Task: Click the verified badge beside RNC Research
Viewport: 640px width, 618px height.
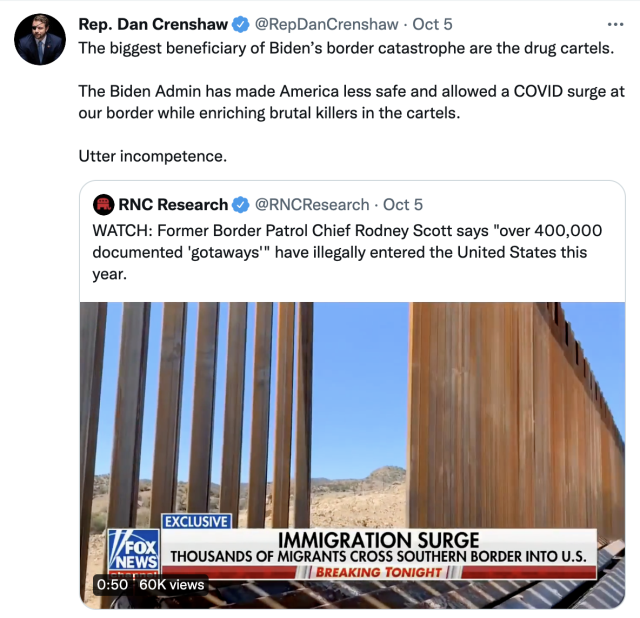Action: 241,205
